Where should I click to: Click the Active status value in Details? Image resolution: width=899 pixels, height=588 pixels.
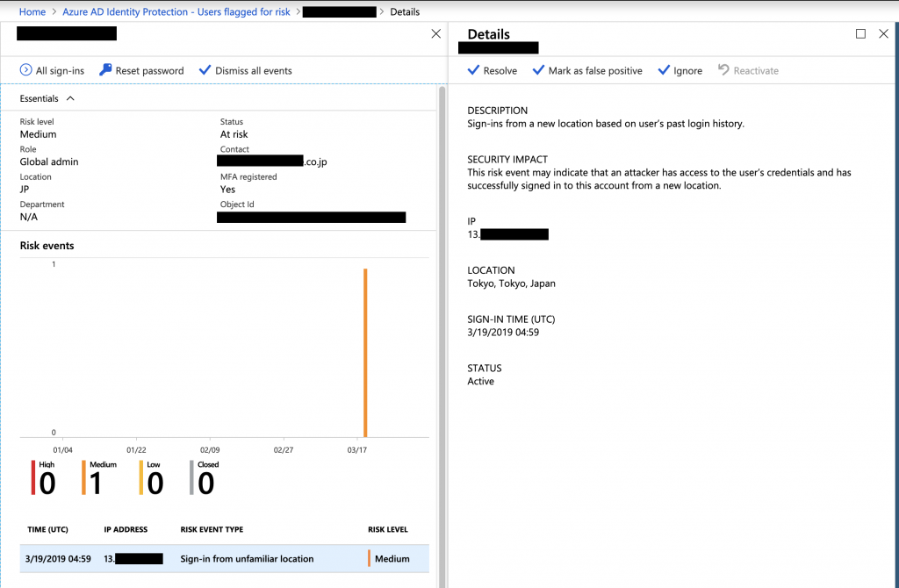[480, 381]
